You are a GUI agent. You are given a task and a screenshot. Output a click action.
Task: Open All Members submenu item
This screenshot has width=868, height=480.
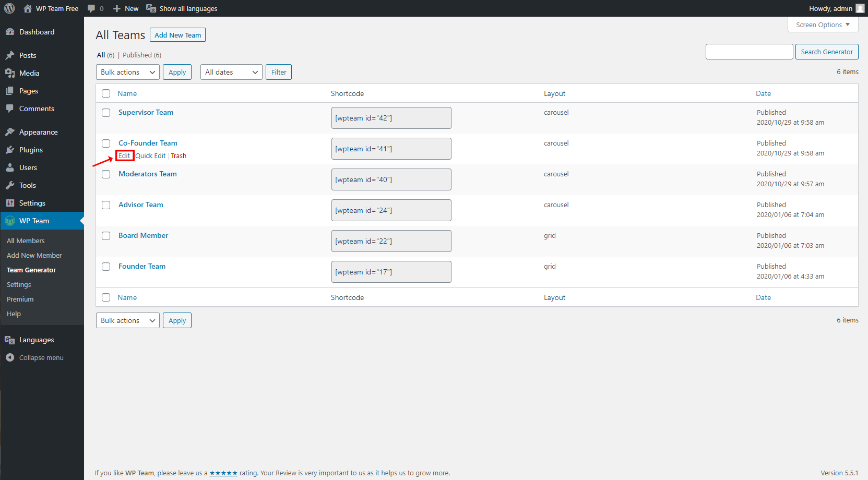coord(26,241)
